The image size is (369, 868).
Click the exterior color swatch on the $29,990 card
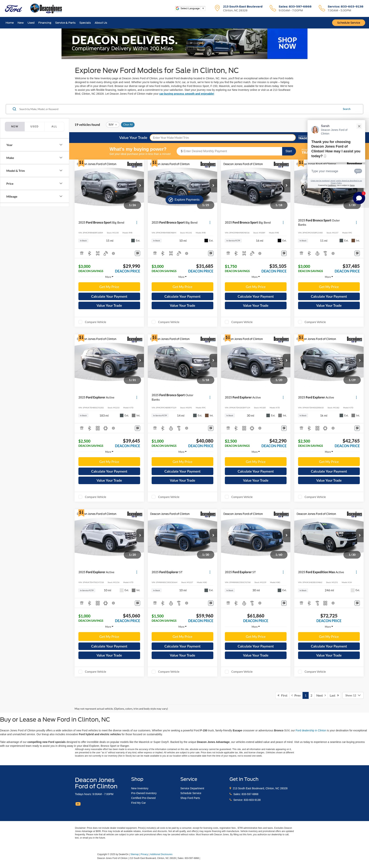[133, 241]
